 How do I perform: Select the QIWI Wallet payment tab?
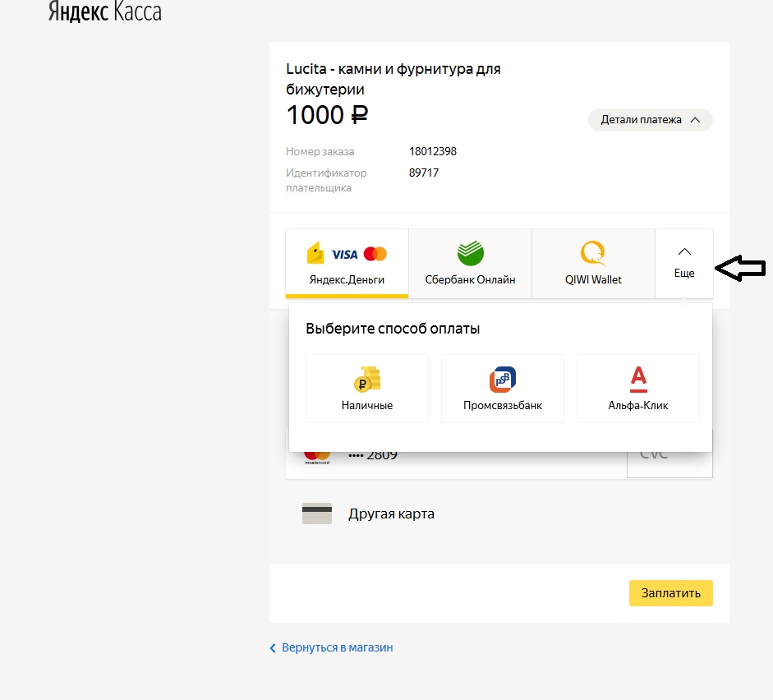point(594,263)
